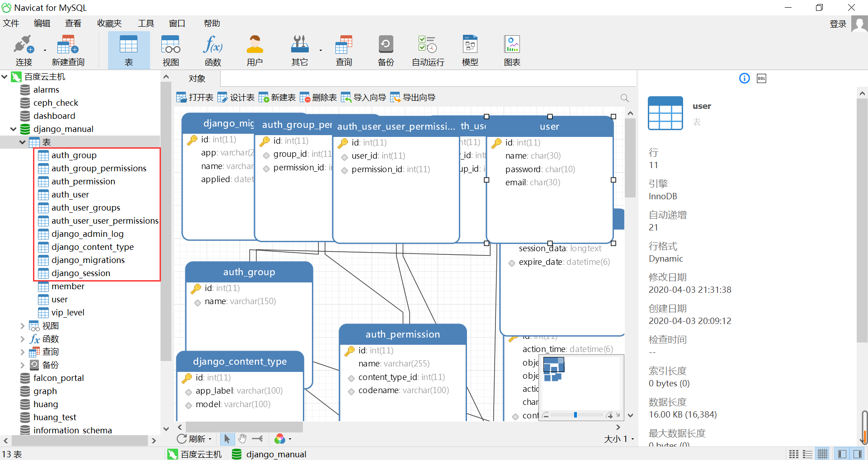Open the 帮助 menu
868x460 pixels.
212,23
